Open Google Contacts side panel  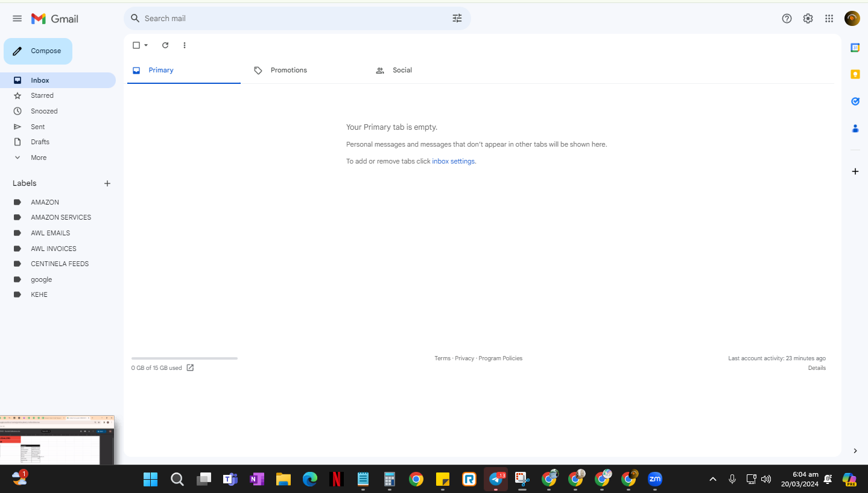point(855,128)
